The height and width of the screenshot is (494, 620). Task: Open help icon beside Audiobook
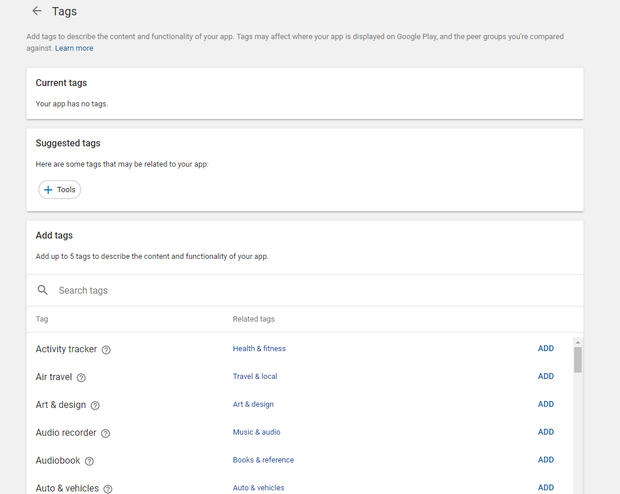click(89, 461)
